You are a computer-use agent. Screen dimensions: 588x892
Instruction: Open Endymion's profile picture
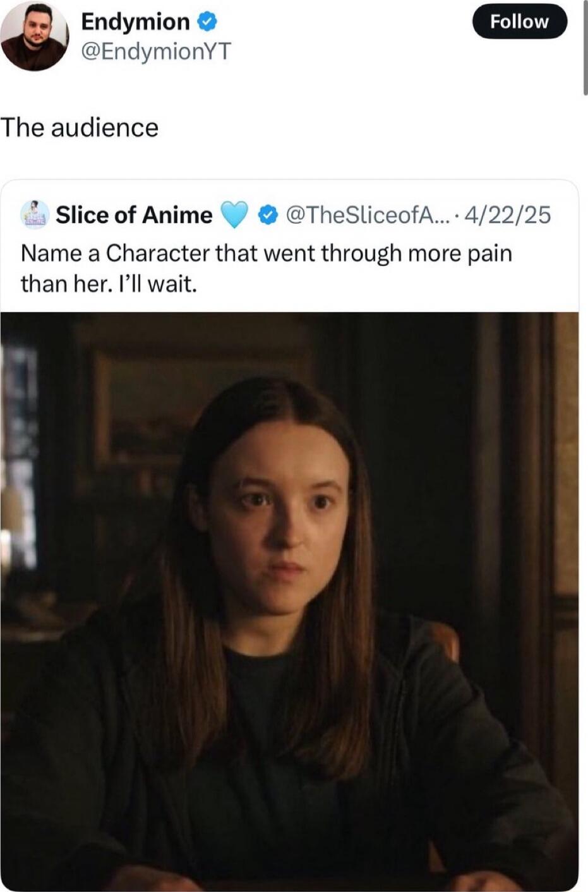pyautogui.click(x=34, y=37)
